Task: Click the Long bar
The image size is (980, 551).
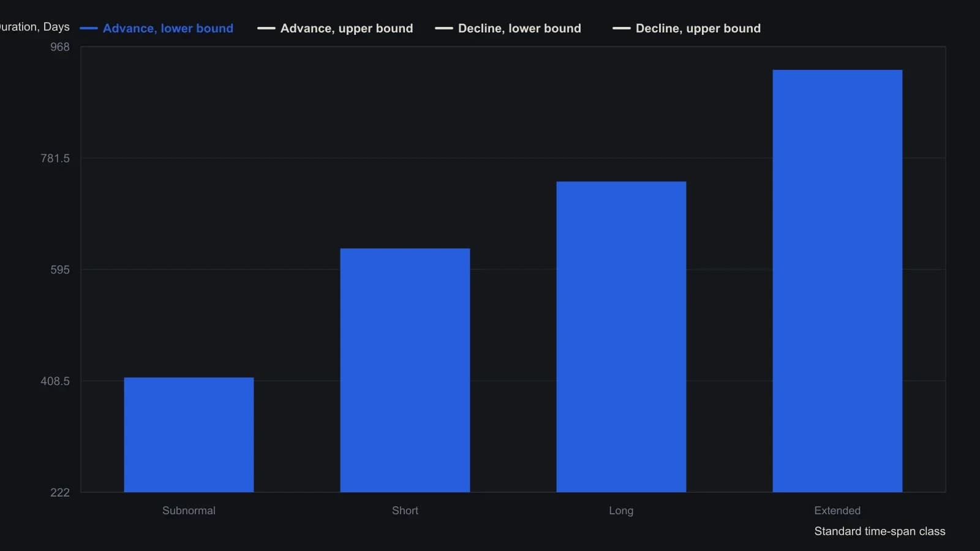Action: point(621,337)
